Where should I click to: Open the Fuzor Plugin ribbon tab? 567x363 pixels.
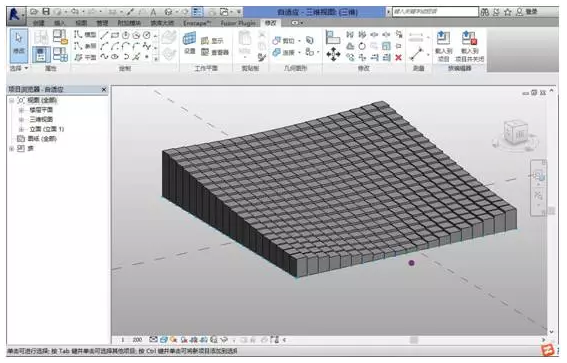pyautogui.click(x=238, y=23)
